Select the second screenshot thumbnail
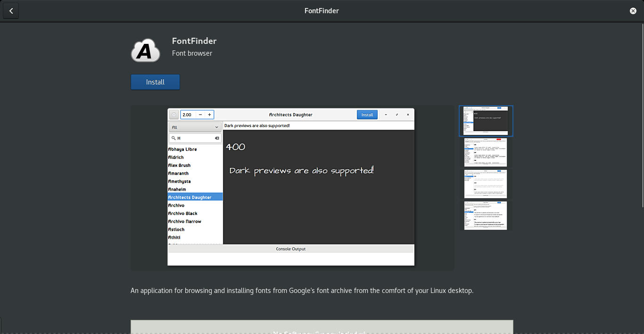644x334 pixels. [x=486, y=152]
